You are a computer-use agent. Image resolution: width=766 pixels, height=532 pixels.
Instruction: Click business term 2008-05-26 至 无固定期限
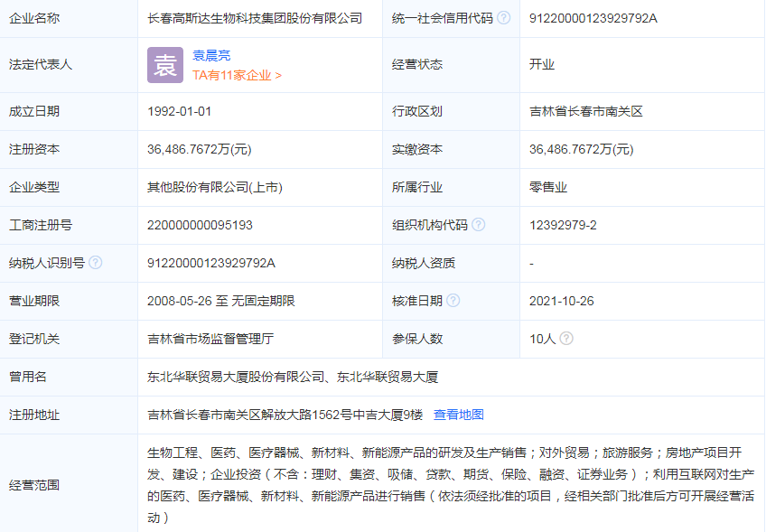[221, 301]
